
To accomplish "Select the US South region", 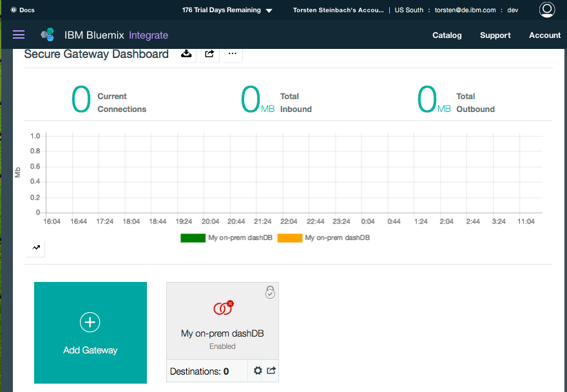I will pyautogui.click(x=409, y=10).
